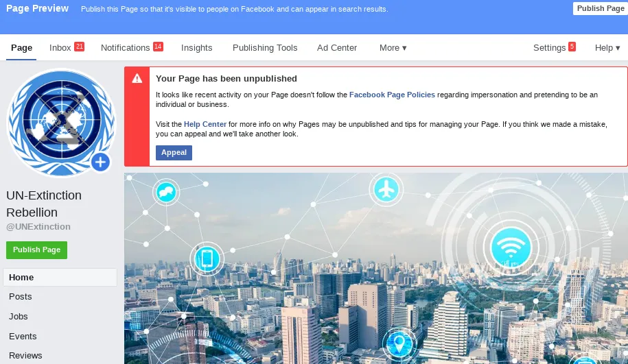
Task: Click the warning triangle icon in alert
Action: 137,78
